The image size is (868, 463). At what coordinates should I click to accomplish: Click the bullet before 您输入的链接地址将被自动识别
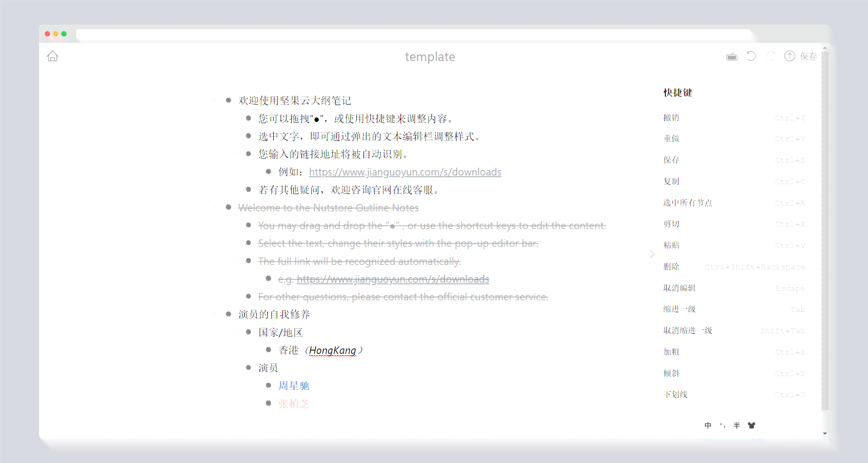(x=248, y=154)
